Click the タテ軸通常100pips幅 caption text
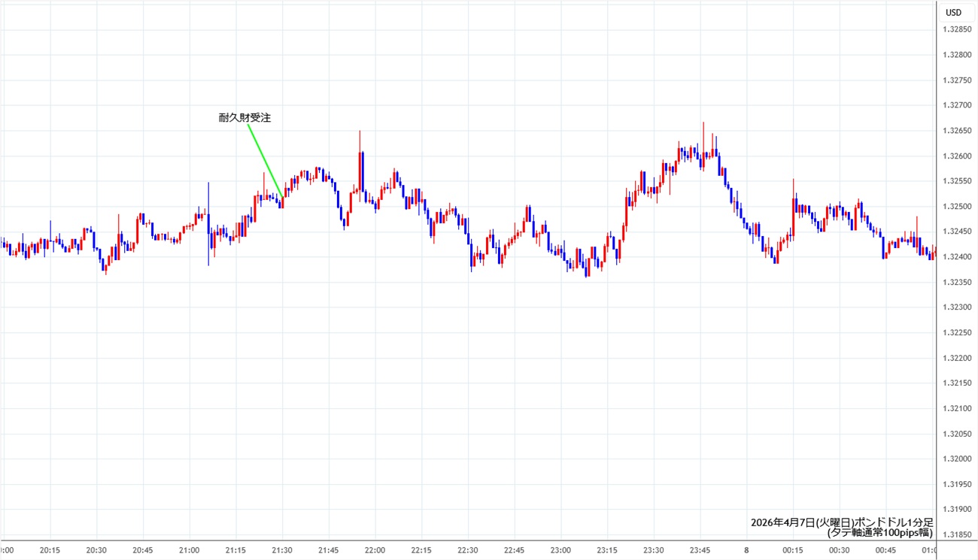The height and width of the screenshot is (560, 978). (x=879, y=533)
